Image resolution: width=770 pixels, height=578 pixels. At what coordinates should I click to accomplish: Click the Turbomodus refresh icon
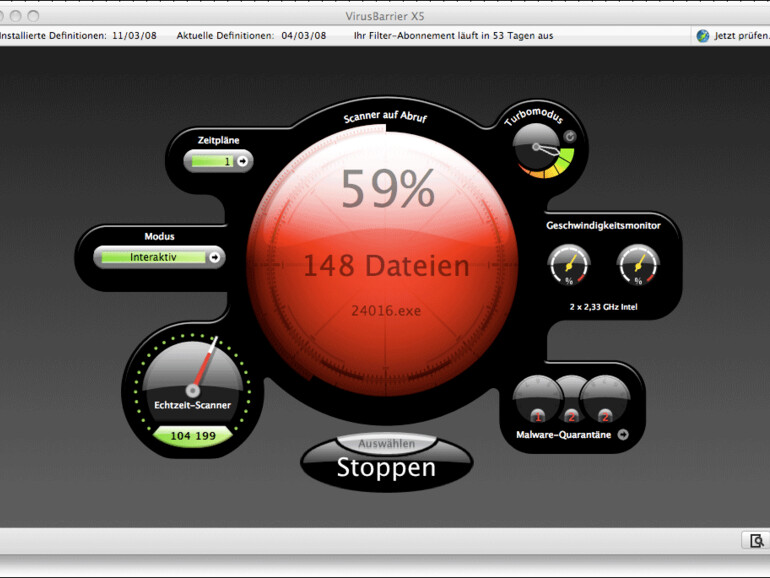570,137
